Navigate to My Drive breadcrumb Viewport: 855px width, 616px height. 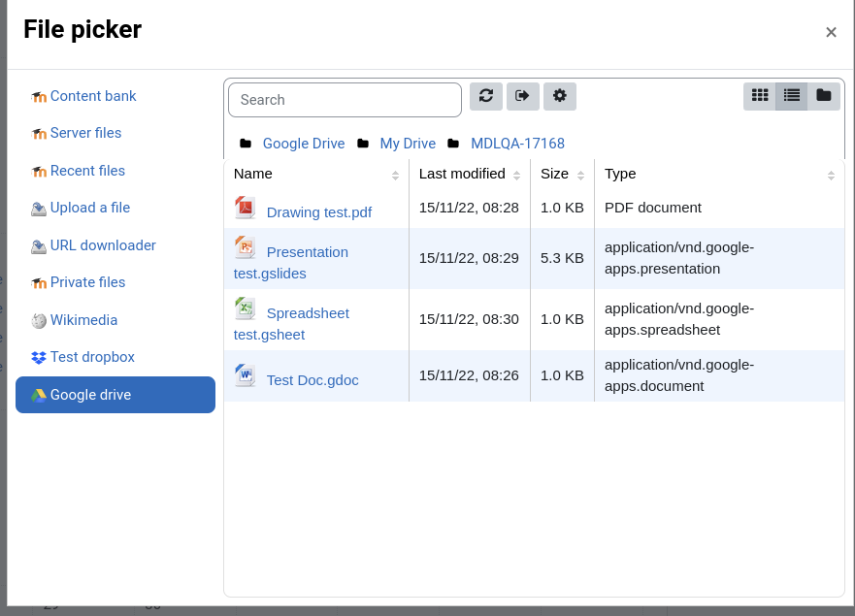(x=408, y=144)
